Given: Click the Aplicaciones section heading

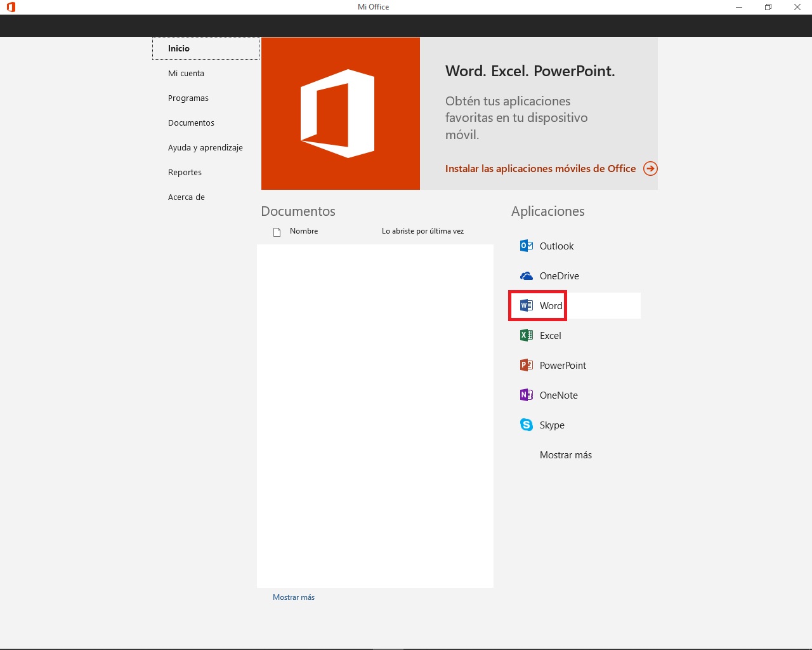Looking at the screenshot, I should (548, 211).
